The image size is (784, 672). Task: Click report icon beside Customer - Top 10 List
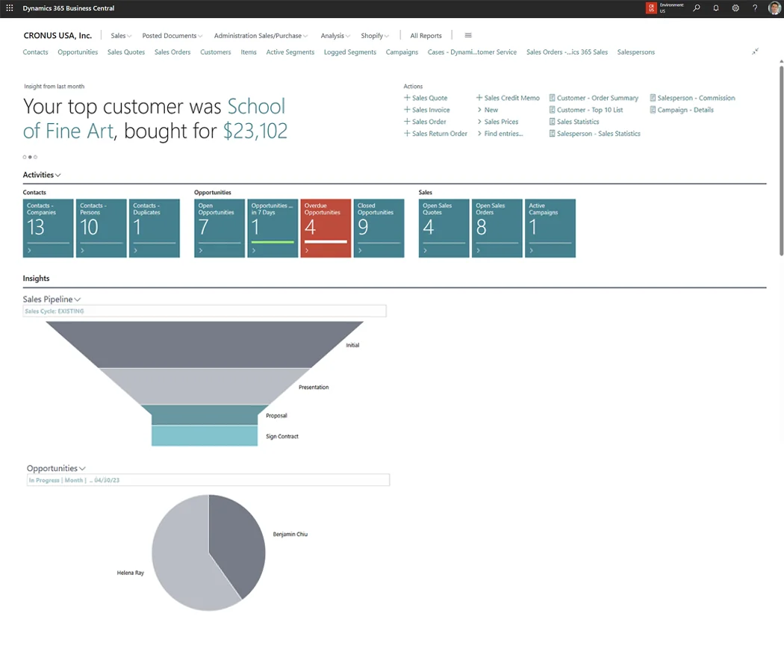(552, 110)
